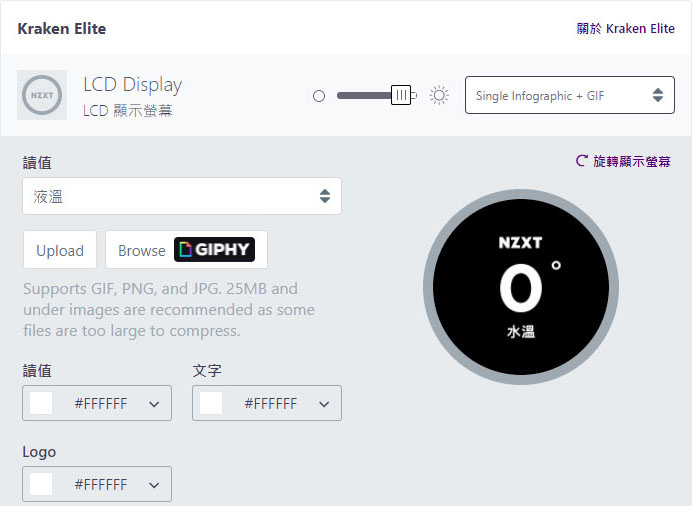Click the brightness slider handle

[x=401, y=95]
